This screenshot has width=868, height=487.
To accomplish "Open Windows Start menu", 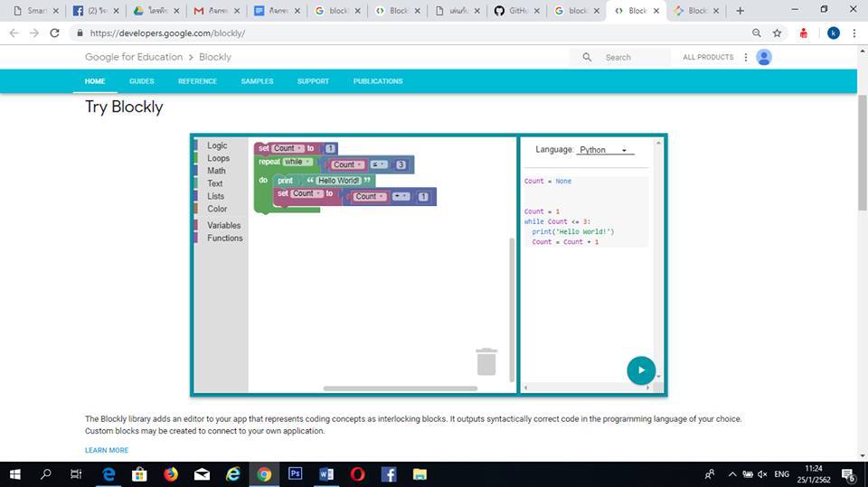I will click(x=15, y=474).
